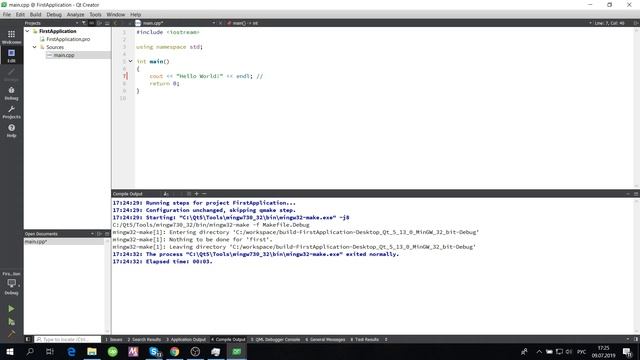Viewport: 640px width, 360px height.
Task: Click the increase font plus in Compile Output
Action: coord(196,193)
